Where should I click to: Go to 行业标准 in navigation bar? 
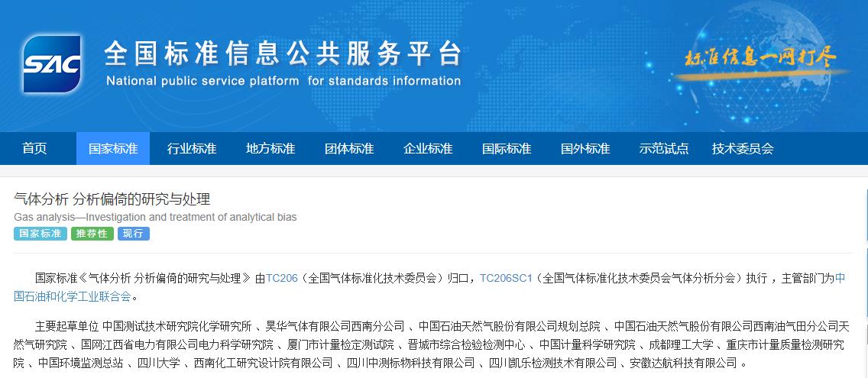pos(192,149)
